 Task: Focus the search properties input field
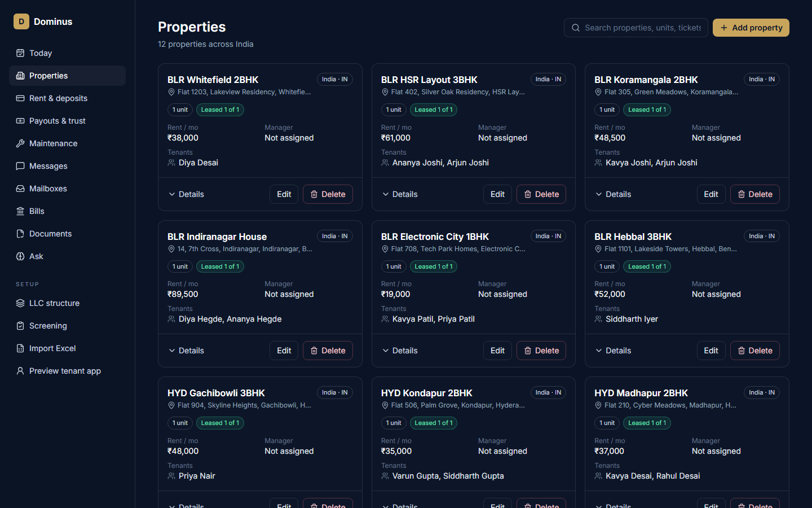coord(636,28)
